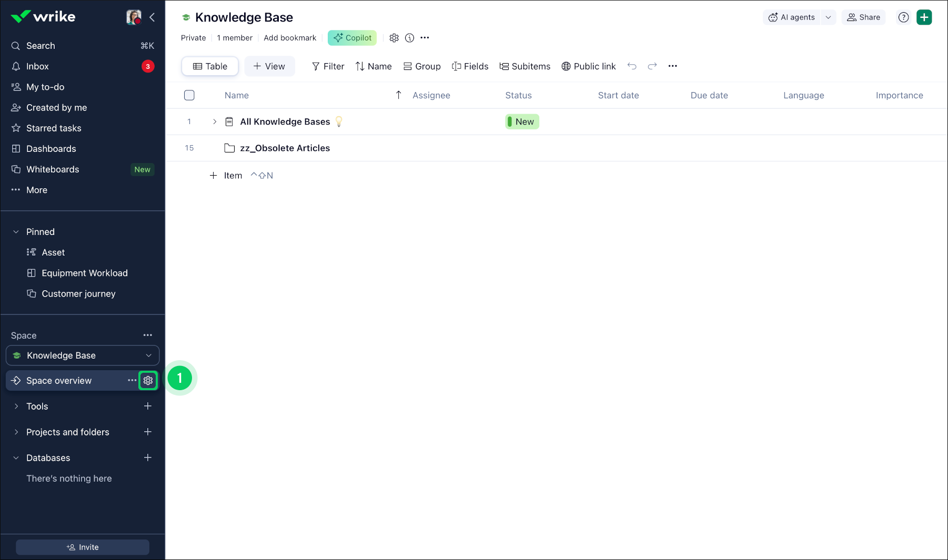The width and height of the screenshot is (948, 560).
Task: Show More sidebar options
Action: pos(83,190)
